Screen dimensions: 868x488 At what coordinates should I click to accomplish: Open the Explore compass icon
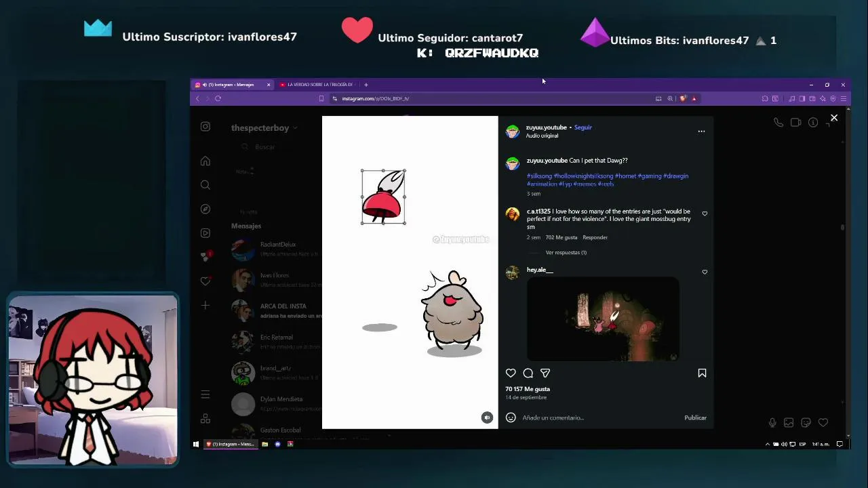coord(205,209)
